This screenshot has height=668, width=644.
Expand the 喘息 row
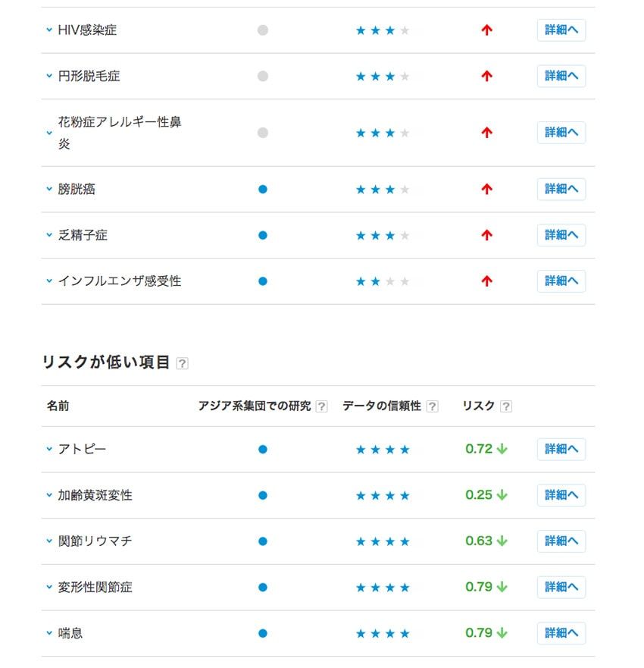click(x=48, y=633)
